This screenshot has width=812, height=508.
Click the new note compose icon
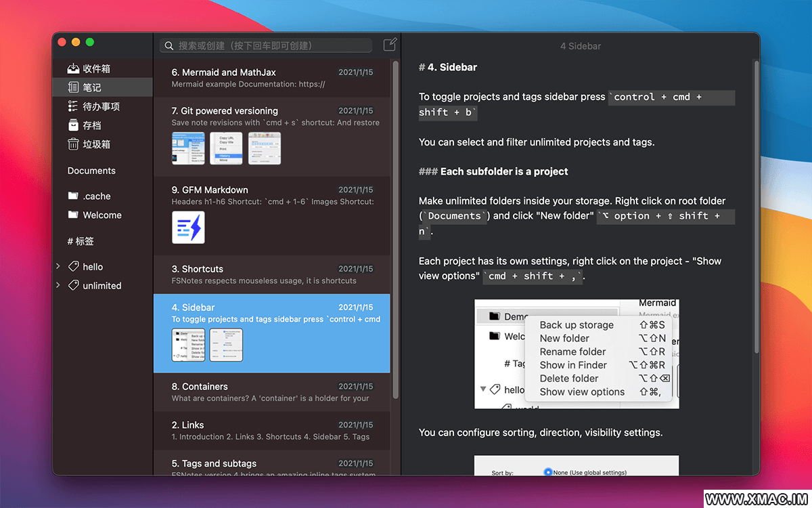[x=390, y=45]
